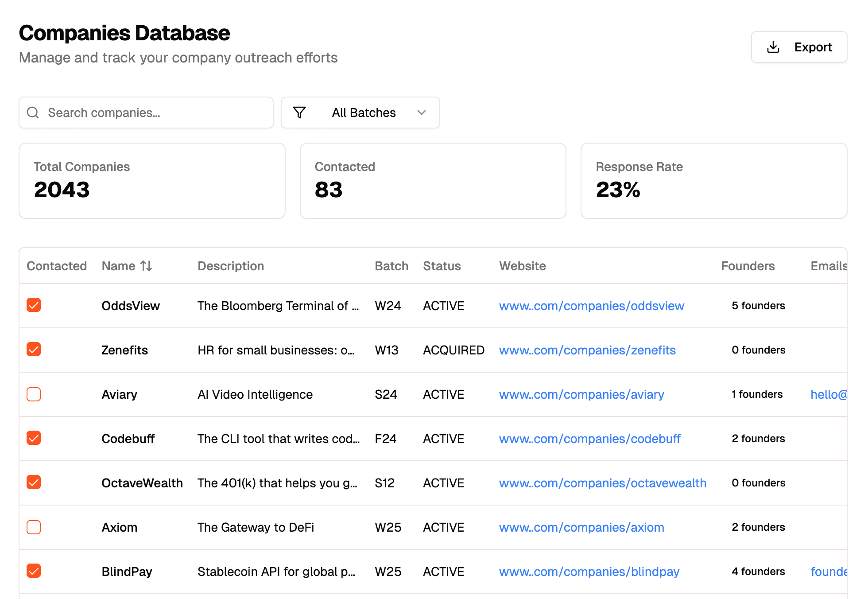Open the BlindPay company website link
This screenshot has width=868, height=599.
click(x=589, y=572)
